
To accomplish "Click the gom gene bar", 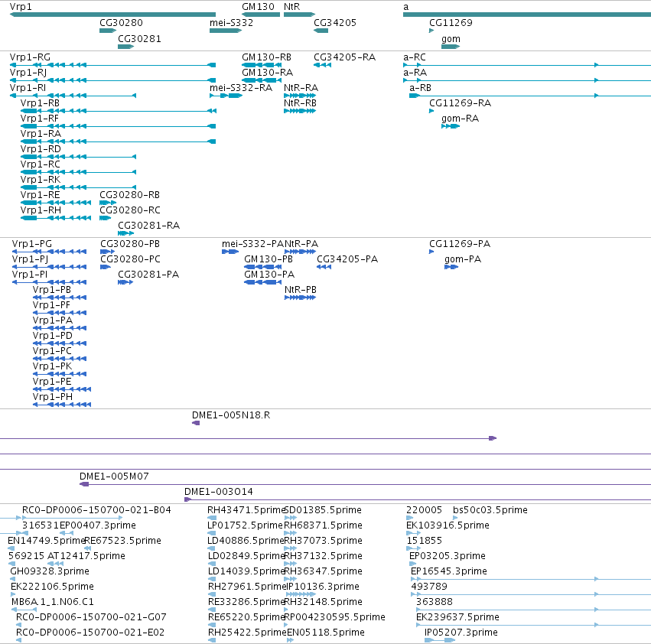I will 451,47.
